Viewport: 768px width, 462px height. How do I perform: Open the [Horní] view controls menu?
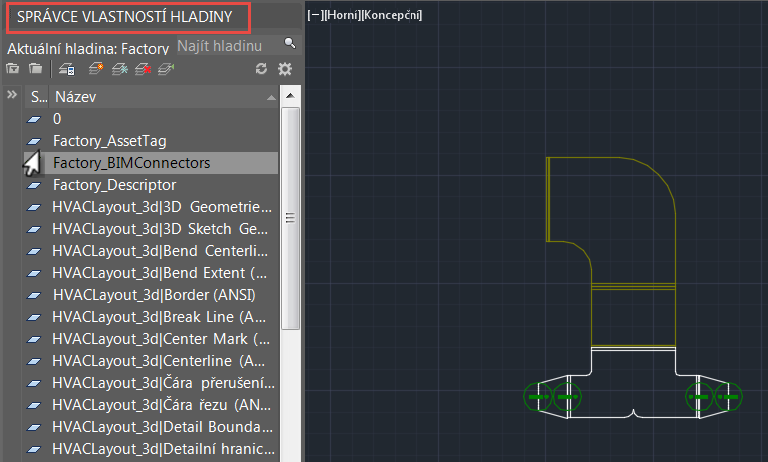342,15
